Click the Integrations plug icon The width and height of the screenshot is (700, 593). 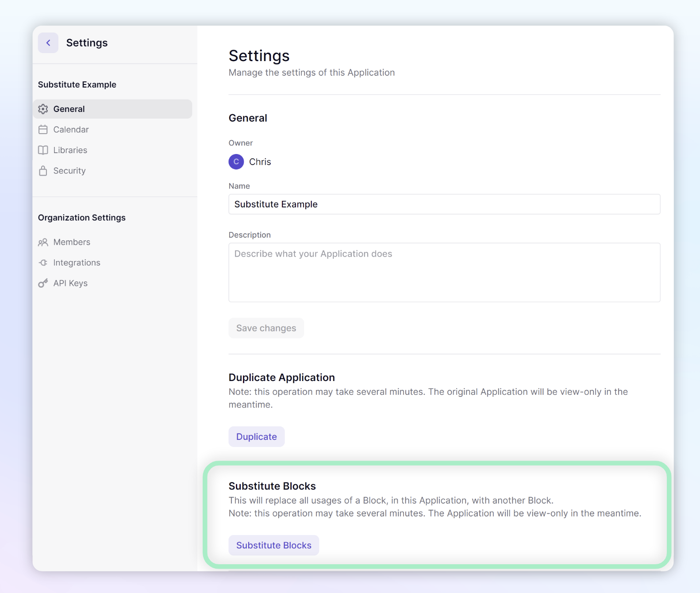point(43,263)
